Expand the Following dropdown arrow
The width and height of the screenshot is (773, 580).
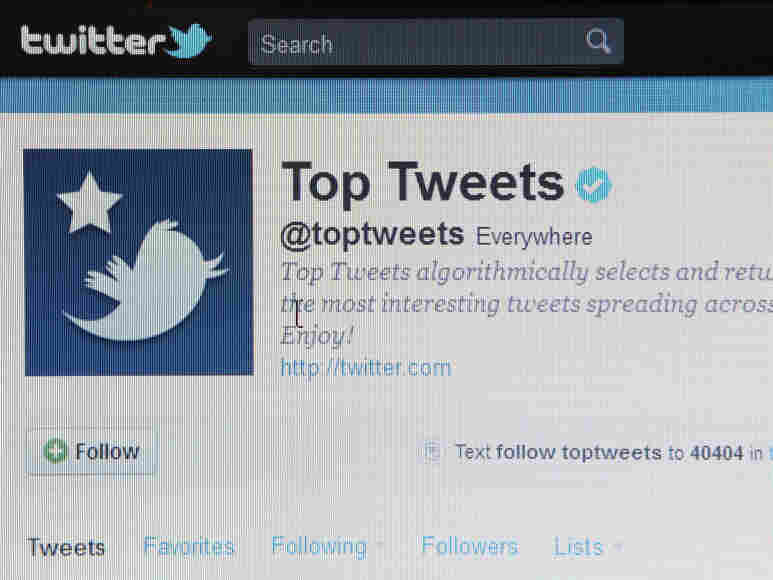coord(381,546)
